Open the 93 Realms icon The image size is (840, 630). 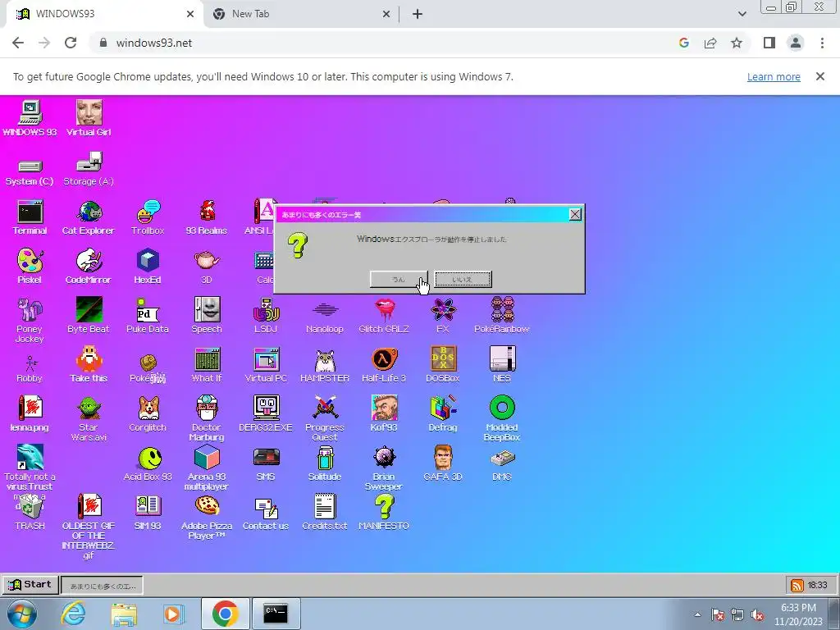pos(207,218)
